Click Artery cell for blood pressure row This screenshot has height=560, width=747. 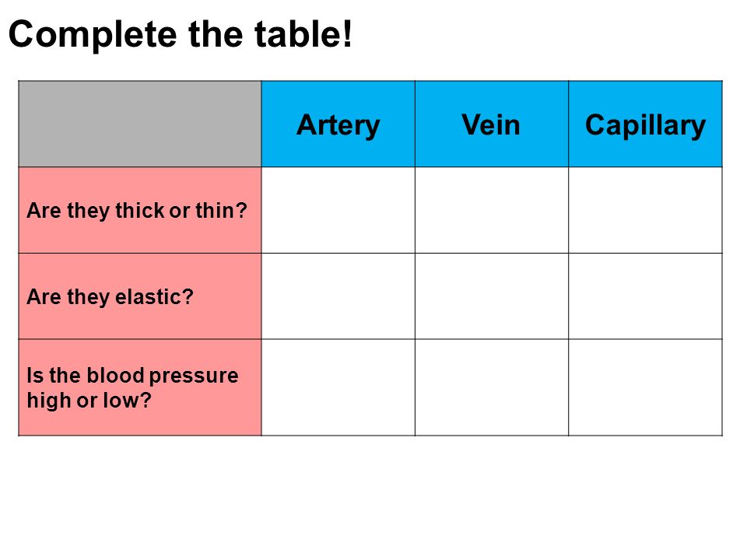click(338, 387)
